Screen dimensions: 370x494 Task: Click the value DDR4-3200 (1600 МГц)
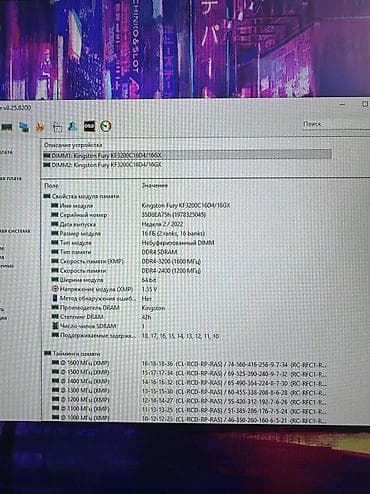coord(171,261)
